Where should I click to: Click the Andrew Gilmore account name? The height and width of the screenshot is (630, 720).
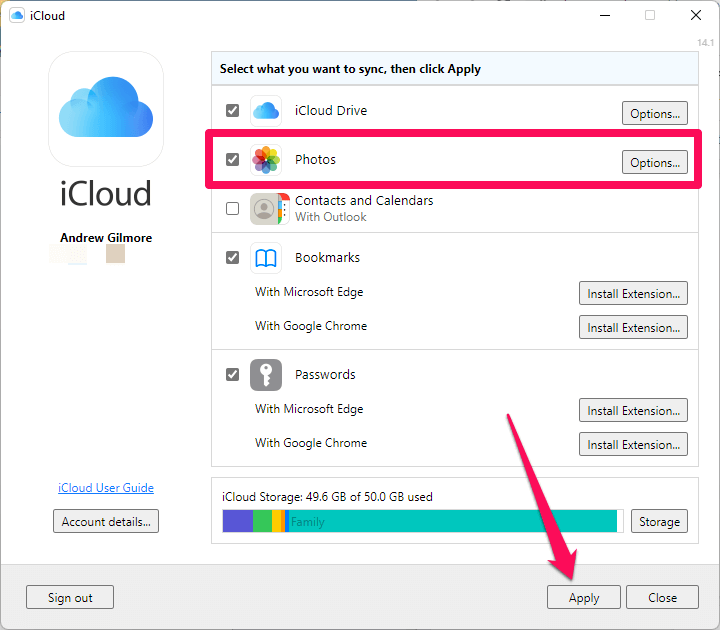click(x=106, y=238)
